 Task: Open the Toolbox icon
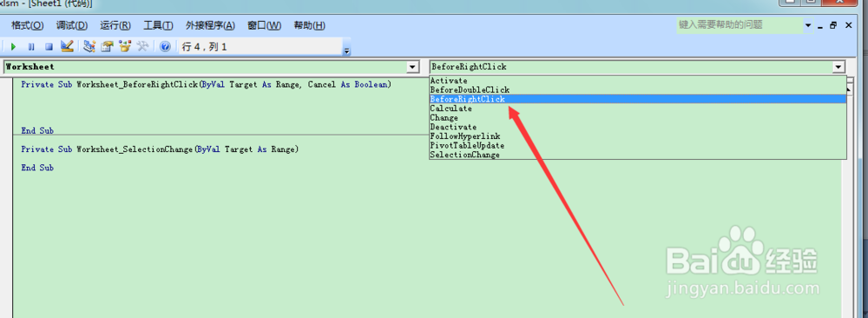142,47
